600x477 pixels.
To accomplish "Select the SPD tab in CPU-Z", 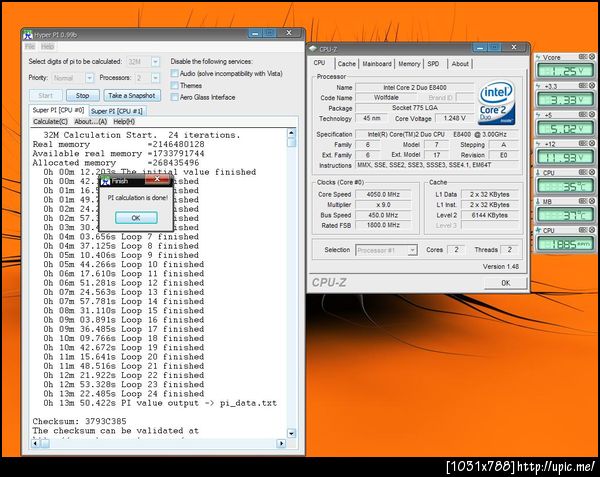I will pos(433,64).
